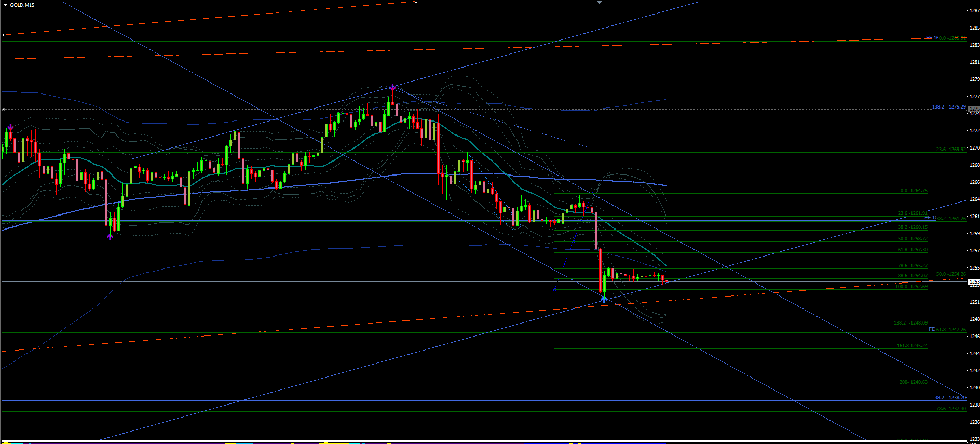Click the 1281 tick on the price scale

click(x=974, y=62)
